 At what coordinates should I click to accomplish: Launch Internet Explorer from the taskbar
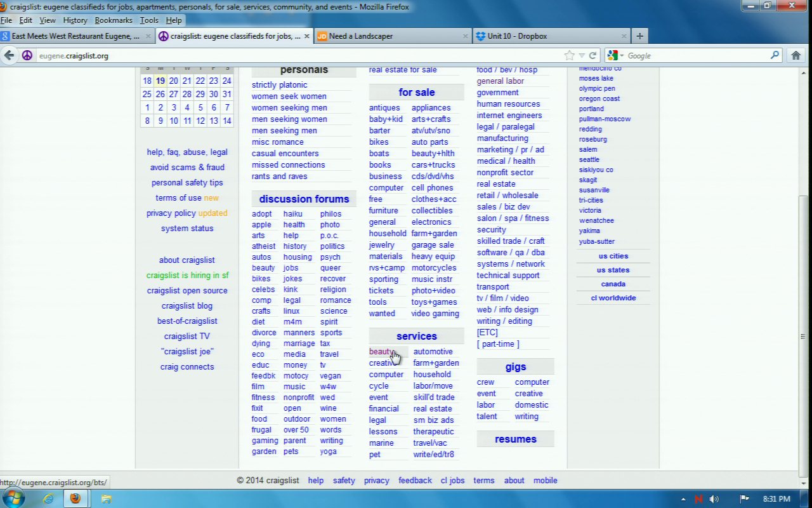48,498
